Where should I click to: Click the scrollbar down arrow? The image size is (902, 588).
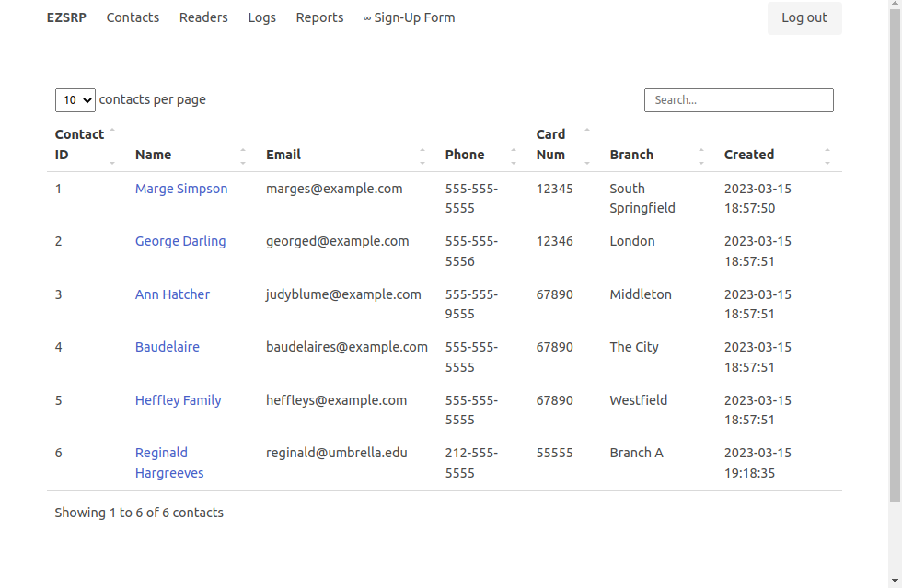(895, 582)
